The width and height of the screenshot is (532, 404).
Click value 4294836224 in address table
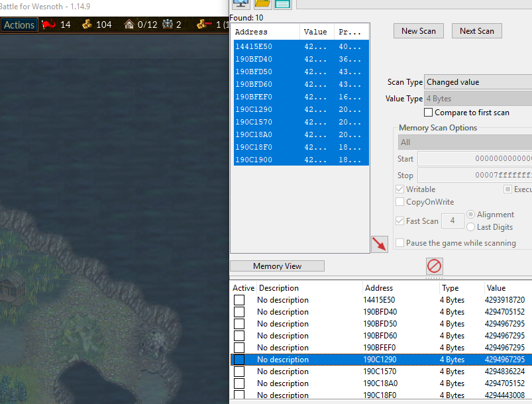505,372
